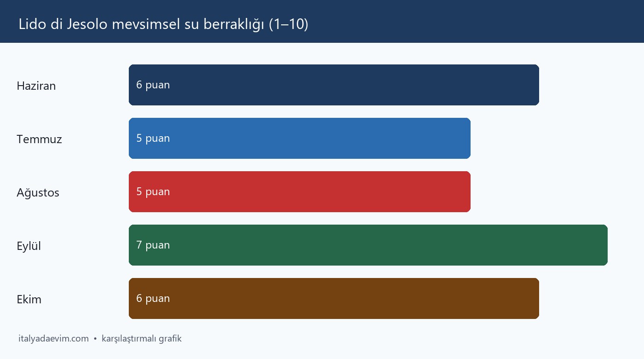The image size is (644, 359).
Task: Click the 5 puan value in Temmuz bar
Action: click(153, 139)
